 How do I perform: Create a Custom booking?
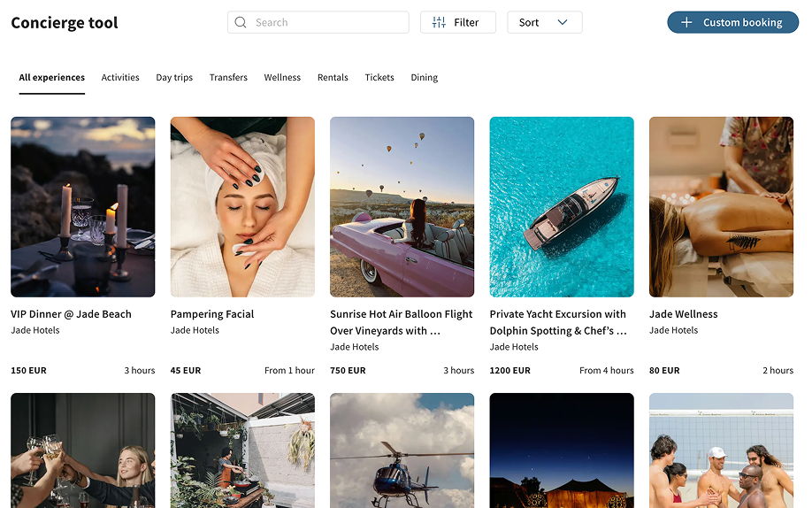pyautogui.click(x=732, y=23)
